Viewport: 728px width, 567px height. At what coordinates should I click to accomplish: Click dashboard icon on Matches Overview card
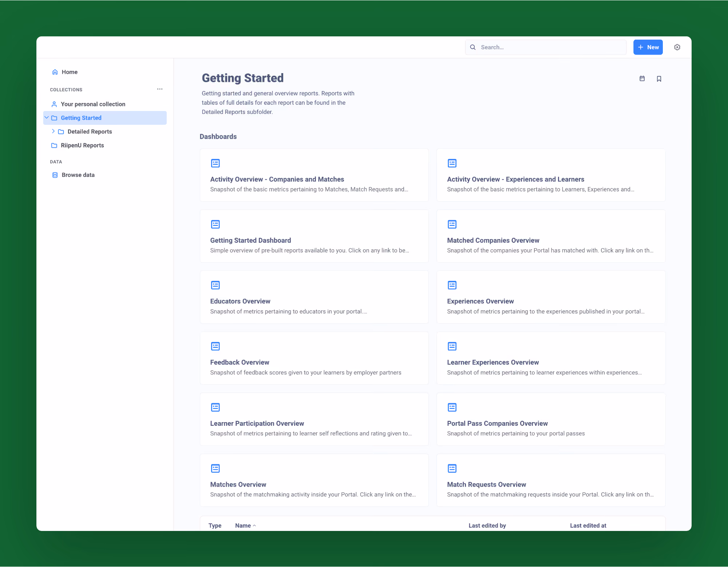[x=215, y=468]
